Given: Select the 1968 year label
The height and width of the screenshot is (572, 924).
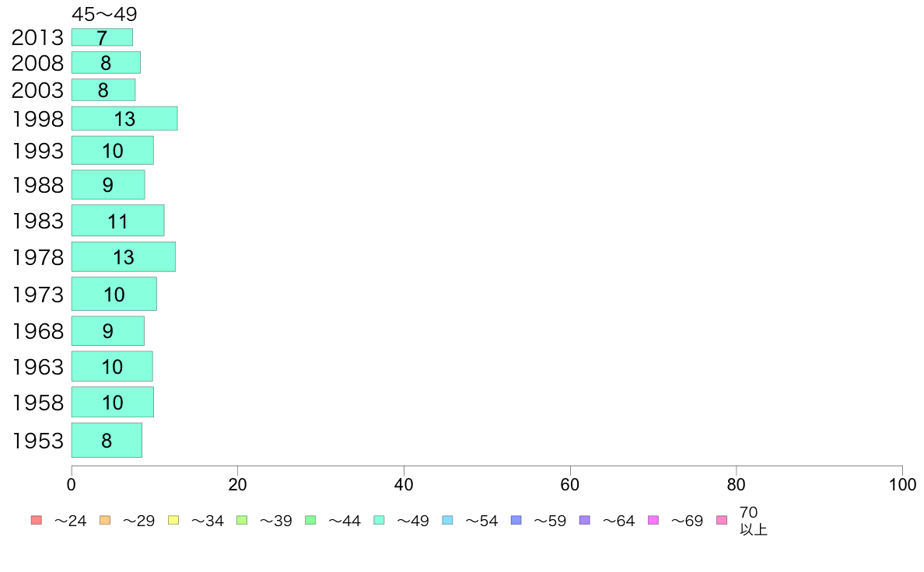Looking at the screenshot, I should (38, 331).
